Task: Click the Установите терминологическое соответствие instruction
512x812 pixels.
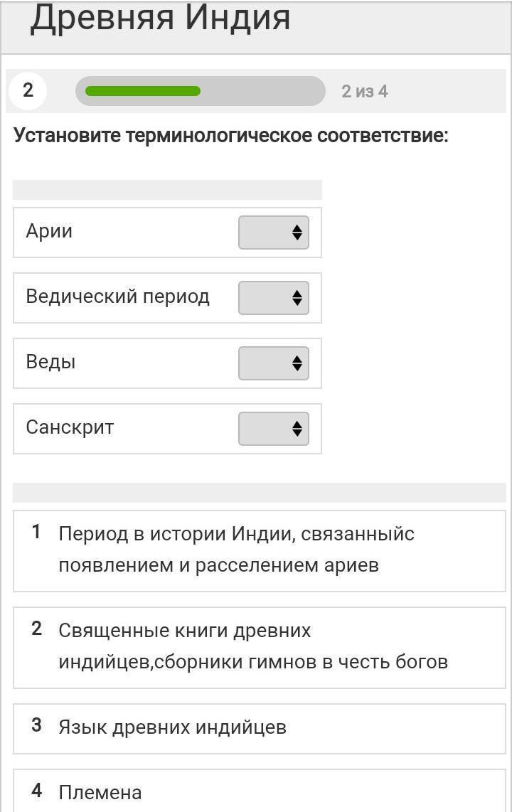Action: point(231,135)
